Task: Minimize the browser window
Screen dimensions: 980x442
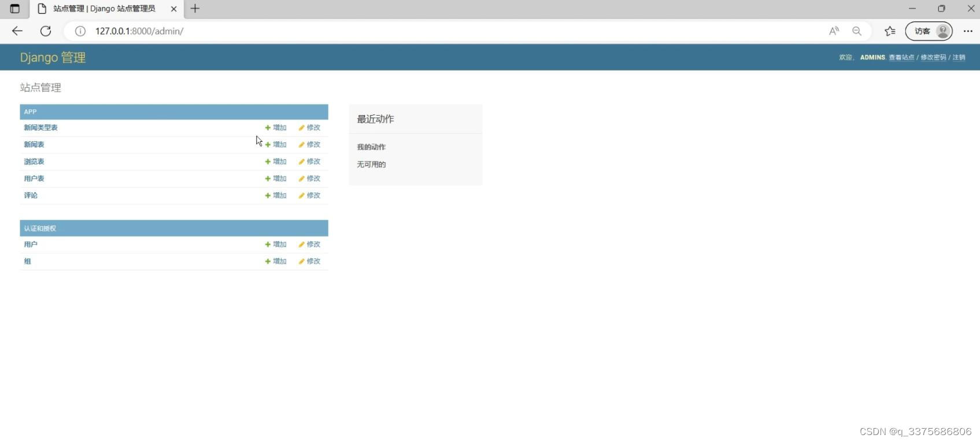Action: [x=912, y=9]
